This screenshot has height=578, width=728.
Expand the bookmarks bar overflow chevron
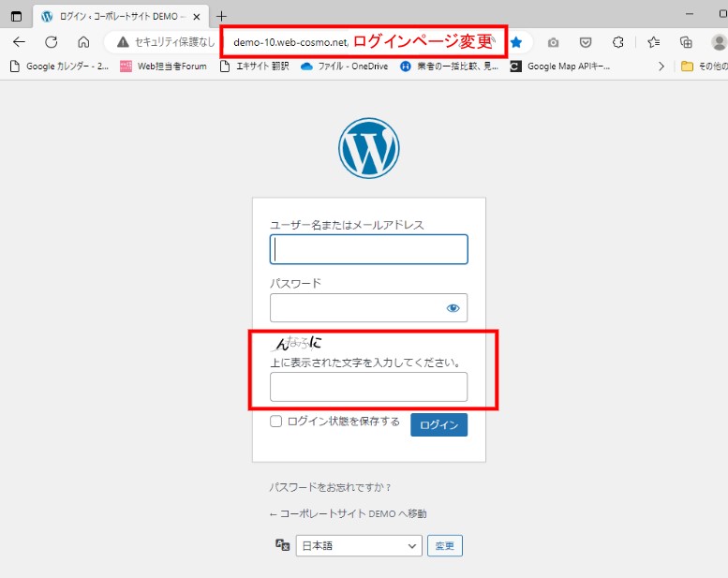[x=661, y=67]
